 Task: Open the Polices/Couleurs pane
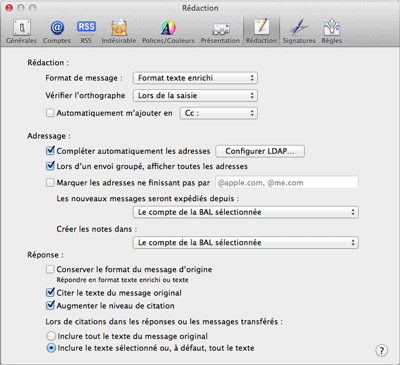pos(168,32)
